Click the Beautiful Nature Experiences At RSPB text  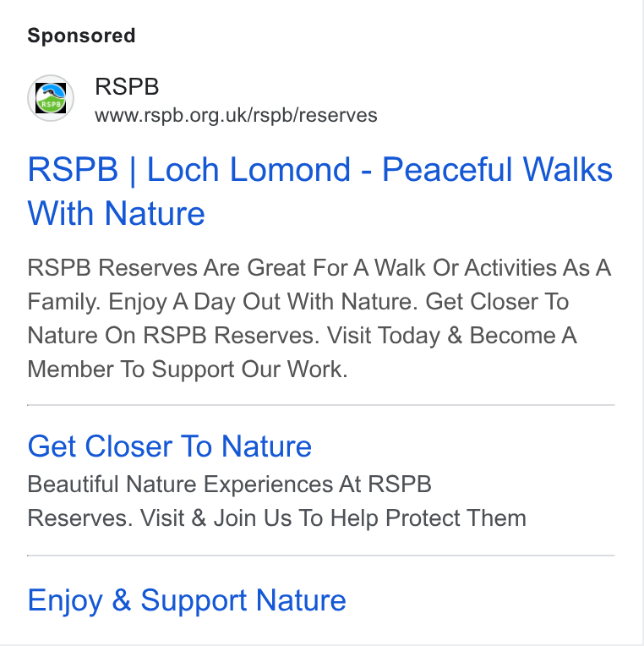pyautogui.click(x=229, y=484)
